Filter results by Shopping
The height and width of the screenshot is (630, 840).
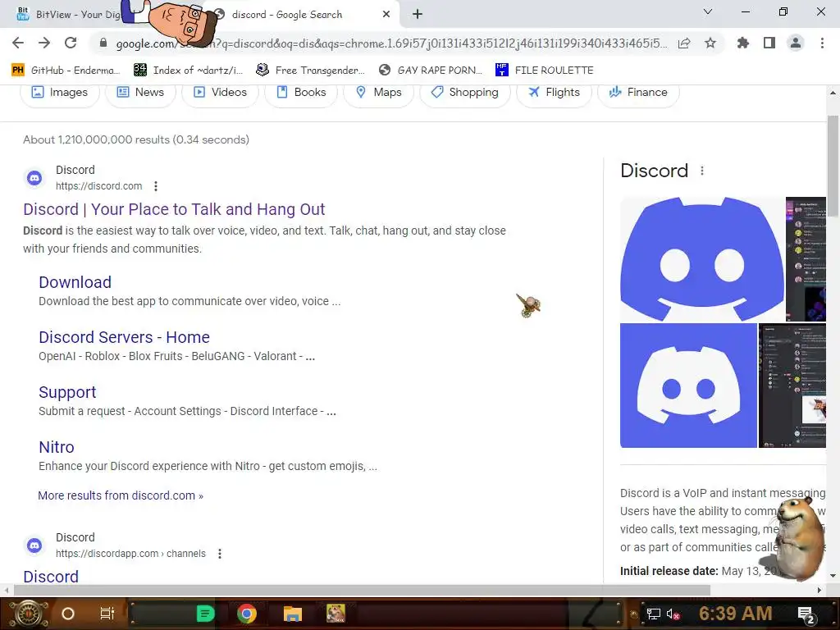tap(464, 92)
